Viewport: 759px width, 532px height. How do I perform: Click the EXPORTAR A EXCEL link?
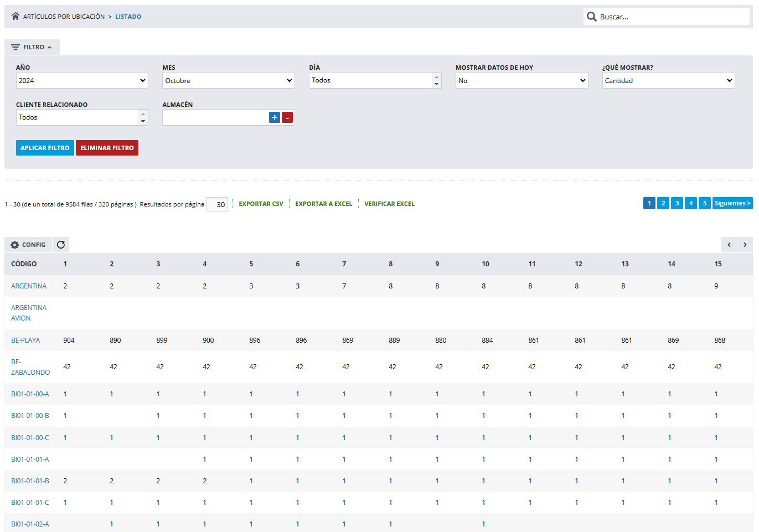click(323, 204)
